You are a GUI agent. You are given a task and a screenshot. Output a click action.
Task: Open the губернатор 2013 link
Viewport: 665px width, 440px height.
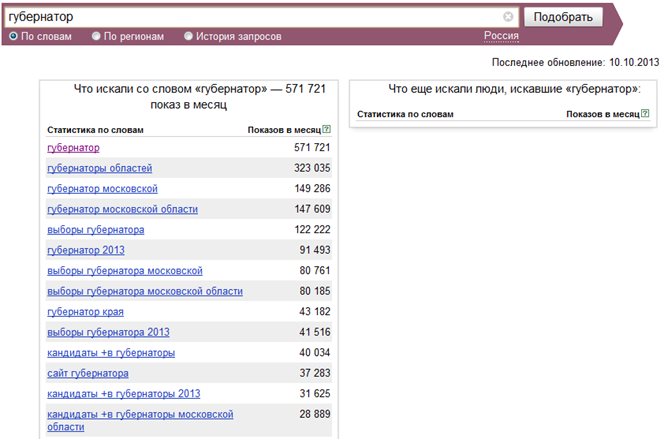point(86,250)
